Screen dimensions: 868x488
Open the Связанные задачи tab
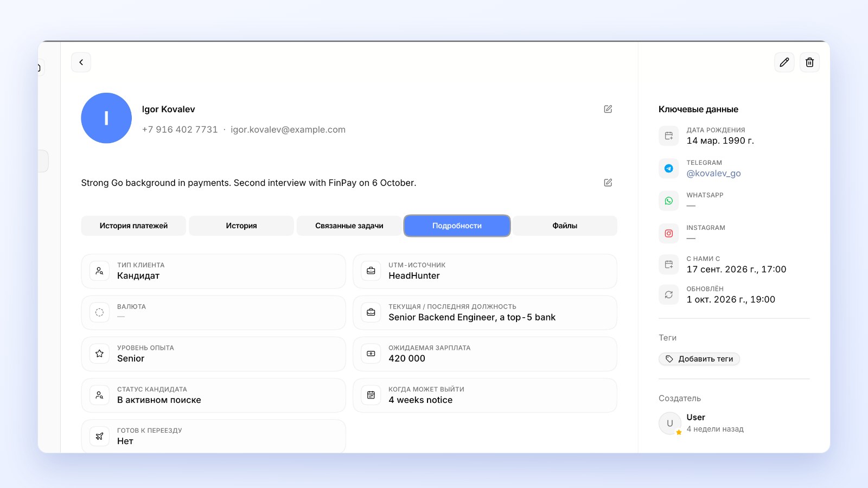[349, 226]
